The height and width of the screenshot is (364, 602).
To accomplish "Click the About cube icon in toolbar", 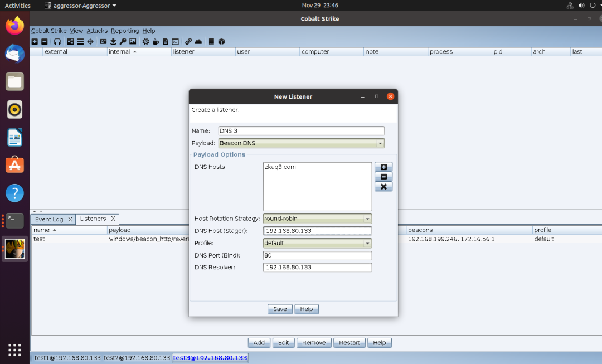I will point(221,41).
